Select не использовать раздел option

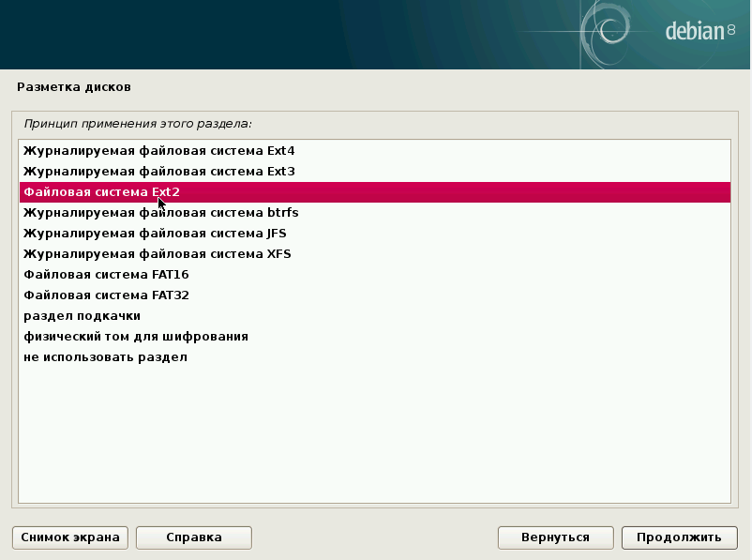(x=105, y=357)
